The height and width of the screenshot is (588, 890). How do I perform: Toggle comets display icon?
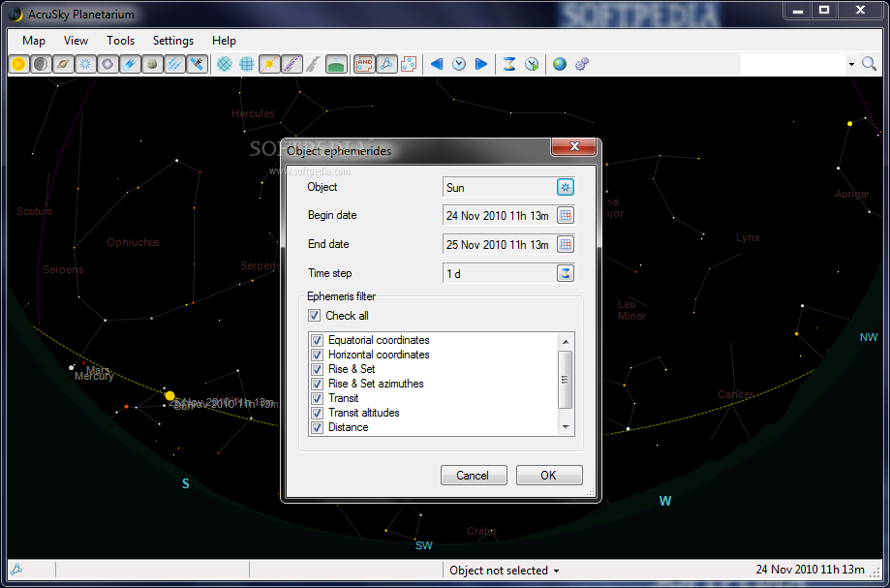[x=130, y=64]
